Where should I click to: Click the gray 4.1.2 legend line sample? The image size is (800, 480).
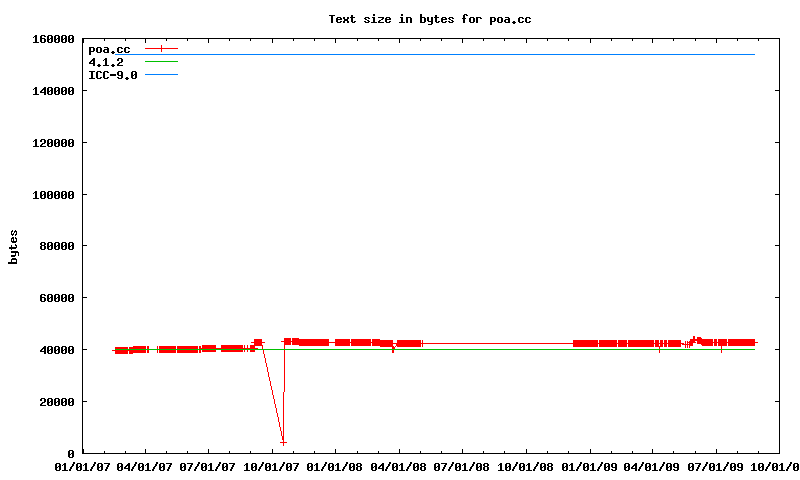[161, 62]
